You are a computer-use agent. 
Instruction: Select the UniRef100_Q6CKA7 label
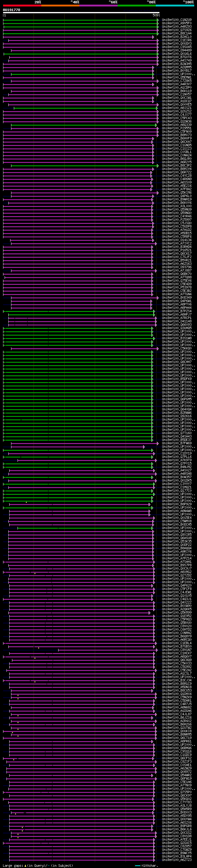pyautogui.click(x=177, y=142)
